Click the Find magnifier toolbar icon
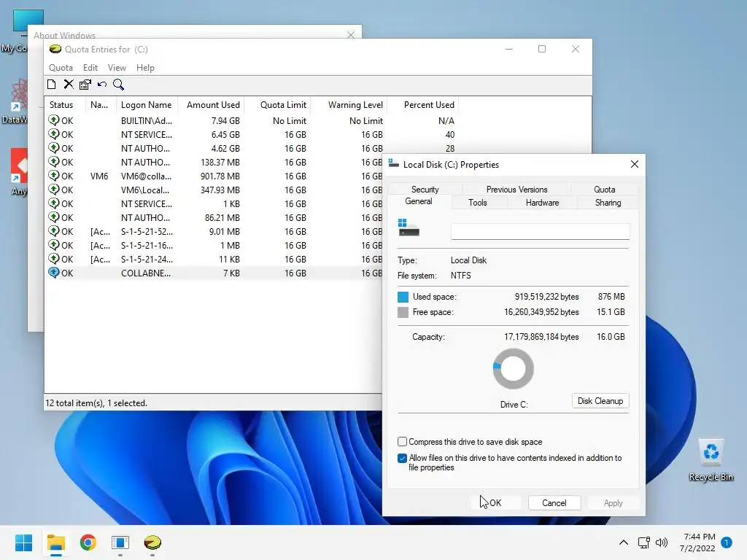Viewport: 747px width, 560px height. click(119, 85)
